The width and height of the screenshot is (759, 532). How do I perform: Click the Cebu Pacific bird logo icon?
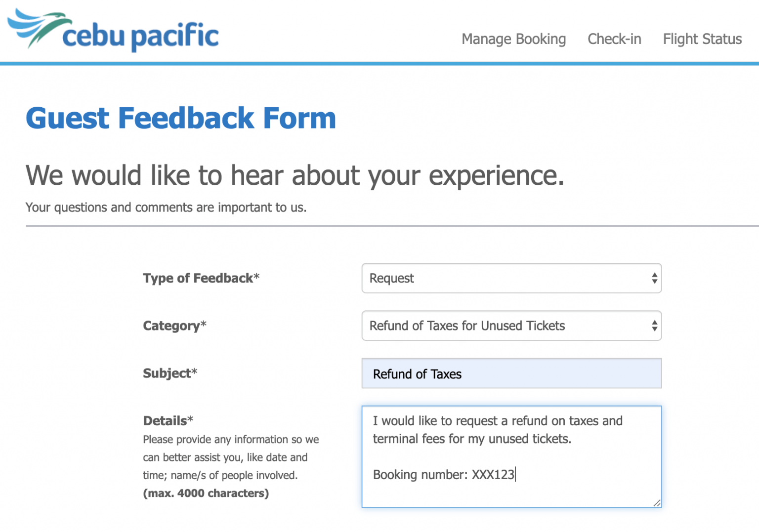click(x=37, y=27)
